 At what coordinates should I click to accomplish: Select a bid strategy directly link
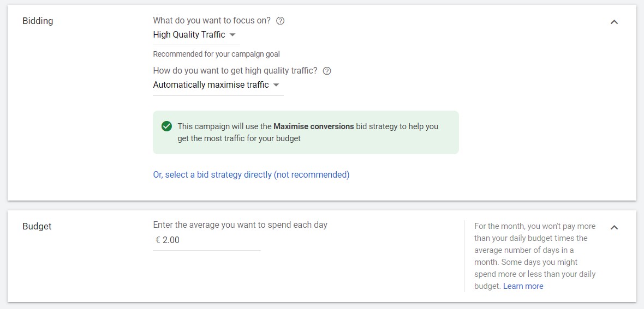(x=251, y=175)
